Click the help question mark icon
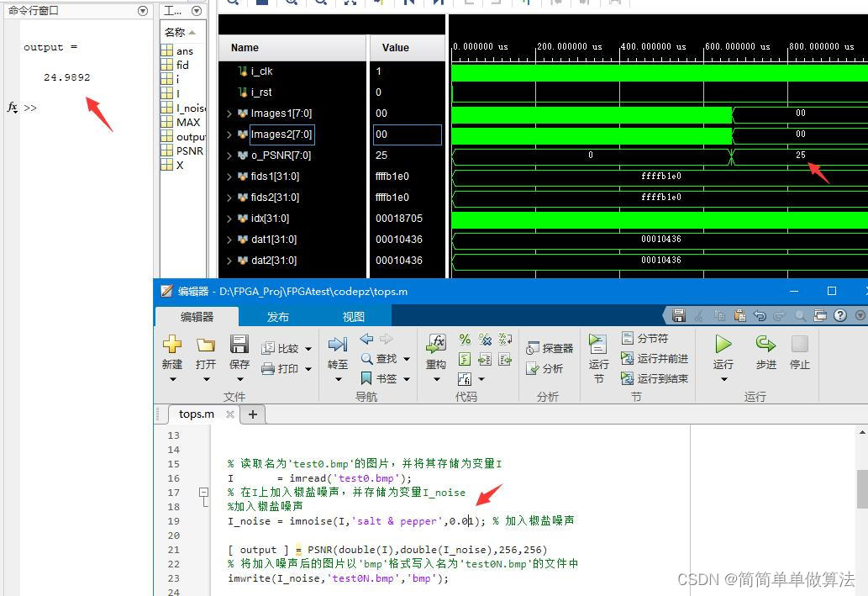This screenshot has width=868, height=596. [x=840, y=316]
